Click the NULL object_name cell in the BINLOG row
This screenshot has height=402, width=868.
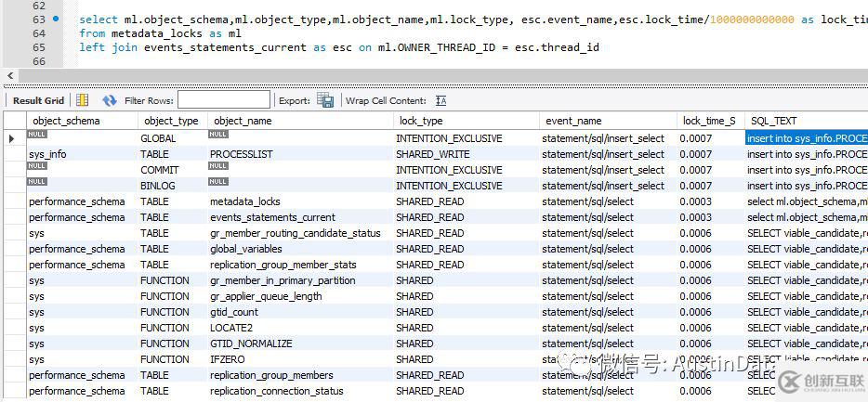click(300, 186)
